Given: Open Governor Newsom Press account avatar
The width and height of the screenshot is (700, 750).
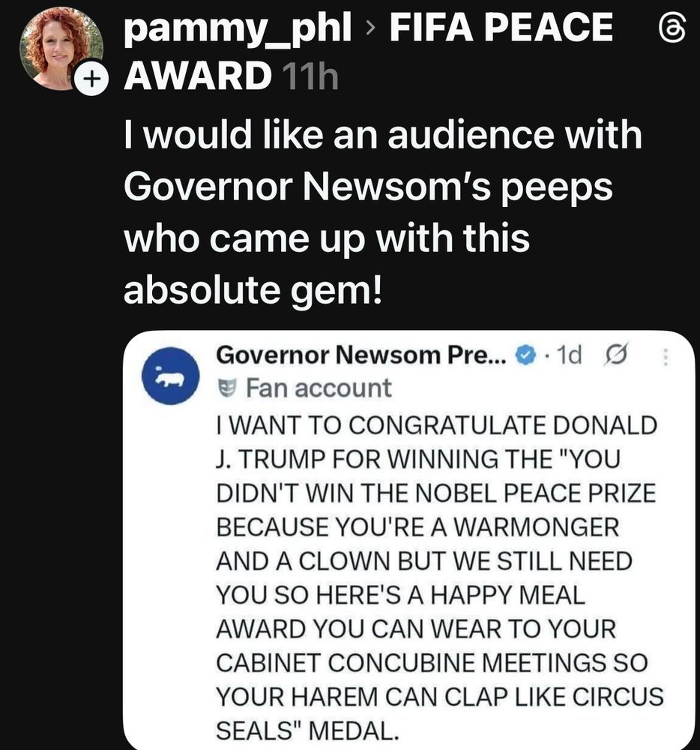Looking at the screenshot, I should [170, 375].
